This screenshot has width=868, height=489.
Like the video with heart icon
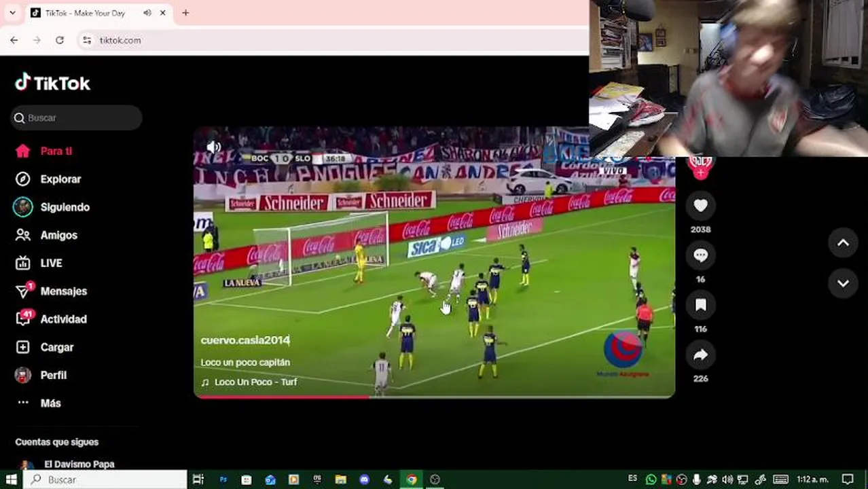(700, 205)
